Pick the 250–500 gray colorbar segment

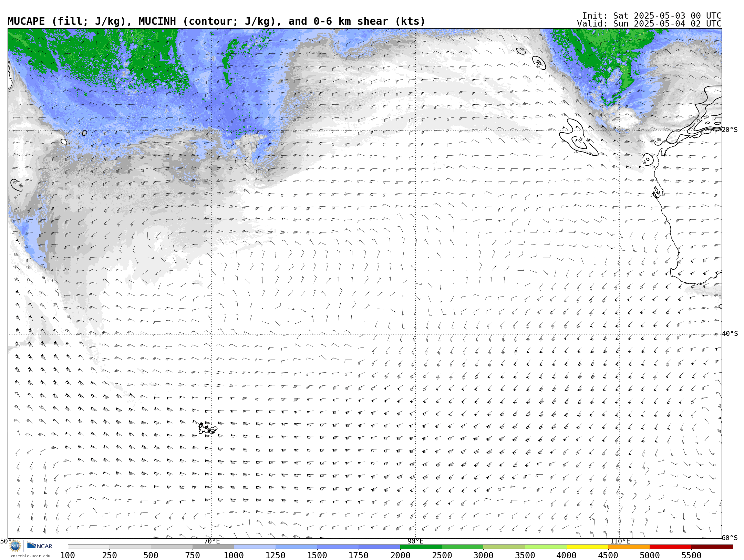point(130,547)
